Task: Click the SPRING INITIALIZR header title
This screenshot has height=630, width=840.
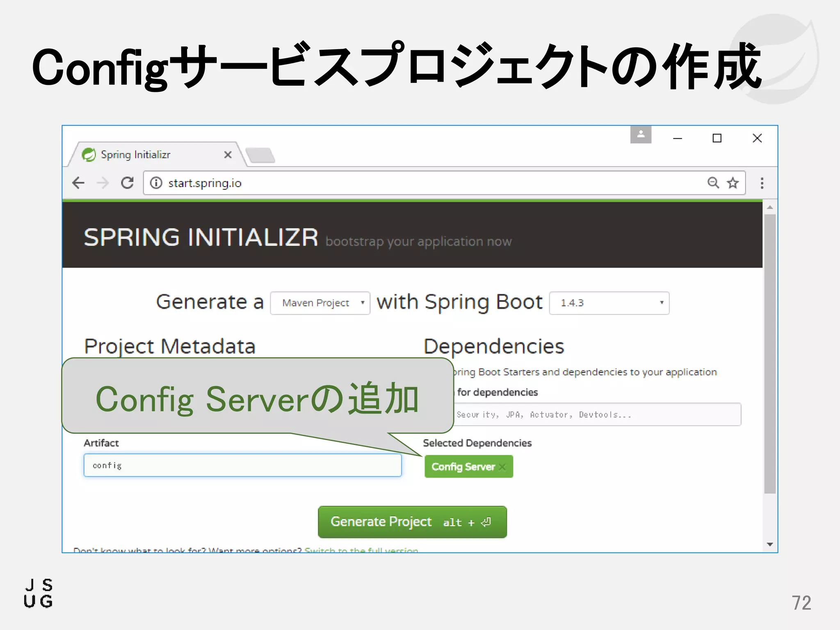Action: (201, 237)
